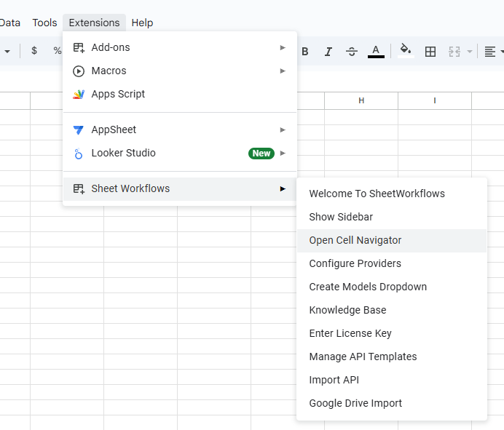Open the Help menu
This screenshot has width=504, height=430.
click(x=142, y=23)
